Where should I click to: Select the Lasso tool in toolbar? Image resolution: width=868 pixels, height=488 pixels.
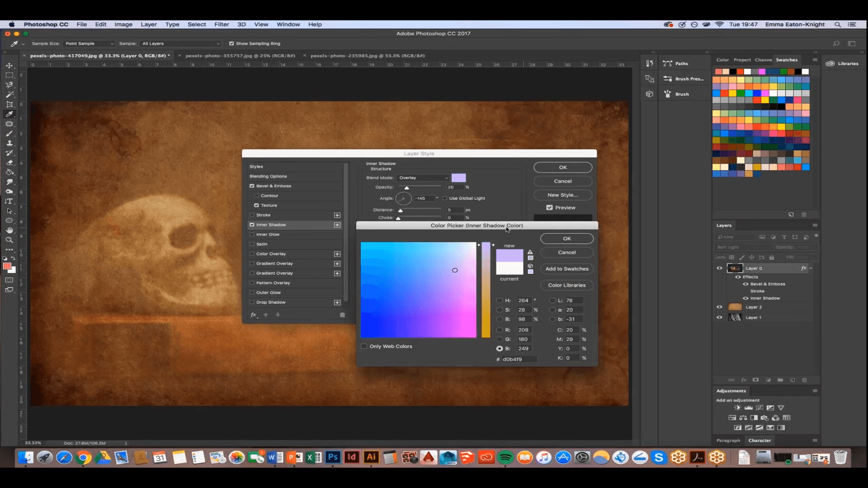tap(9, 84)
